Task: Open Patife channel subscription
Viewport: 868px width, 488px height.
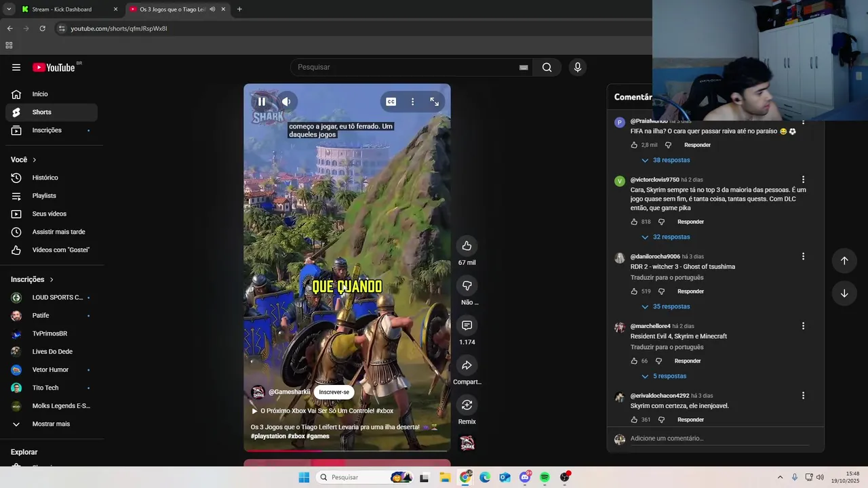Action: pyautogui.click(x=52, y=315)
